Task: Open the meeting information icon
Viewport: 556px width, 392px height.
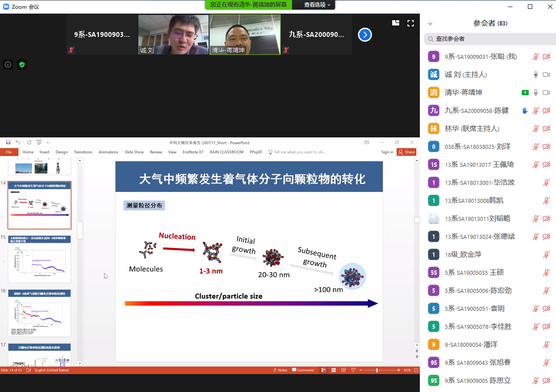Action: (x=8, y=65)
